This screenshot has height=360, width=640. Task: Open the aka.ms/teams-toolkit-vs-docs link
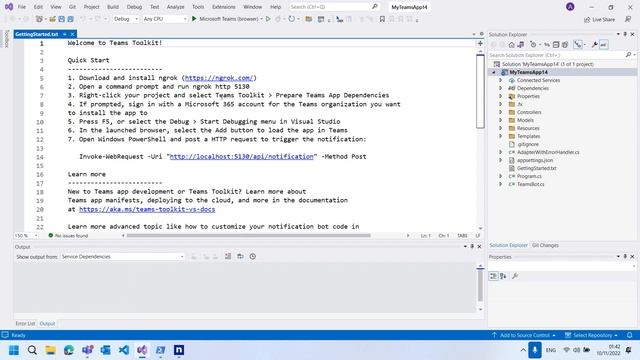(x=147, y=209)
